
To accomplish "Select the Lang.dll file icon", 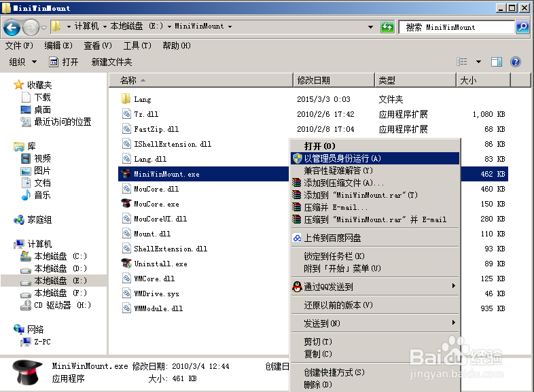I will [x=126, y=159].
